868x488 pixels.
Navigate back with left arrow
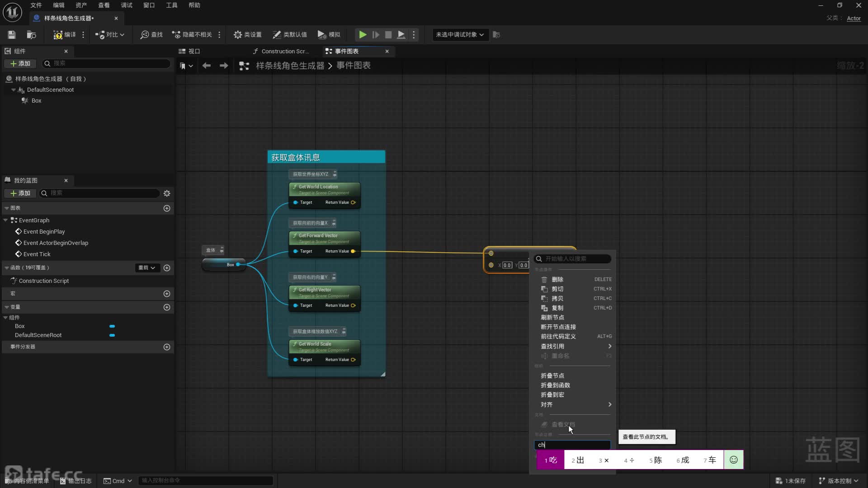[207, 66]
